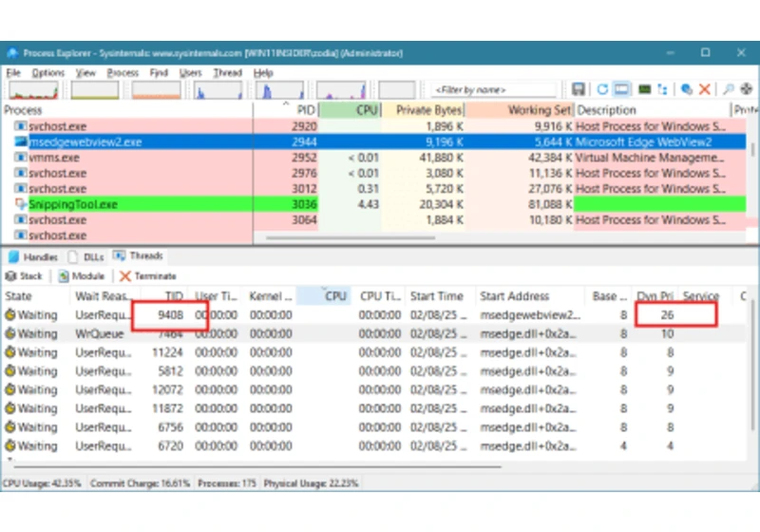
Task: Sort threads by Start Time column header
Action: click(440, 296)
